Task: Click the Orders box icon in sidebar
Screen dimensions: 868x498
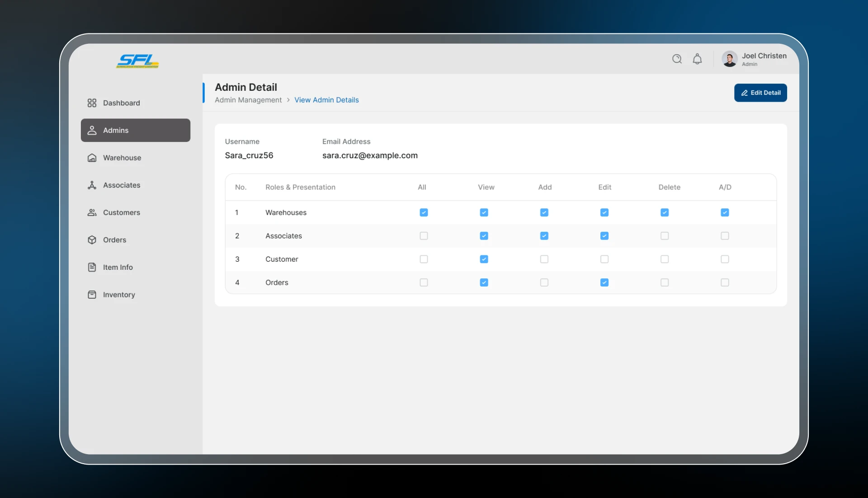Action: pos(92,240)
